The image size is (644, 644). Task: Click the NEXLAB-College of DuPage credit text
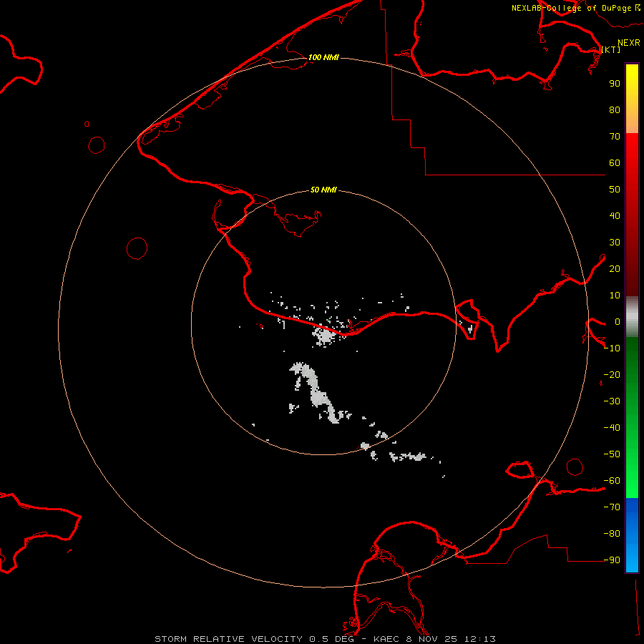tap(576, 8)
